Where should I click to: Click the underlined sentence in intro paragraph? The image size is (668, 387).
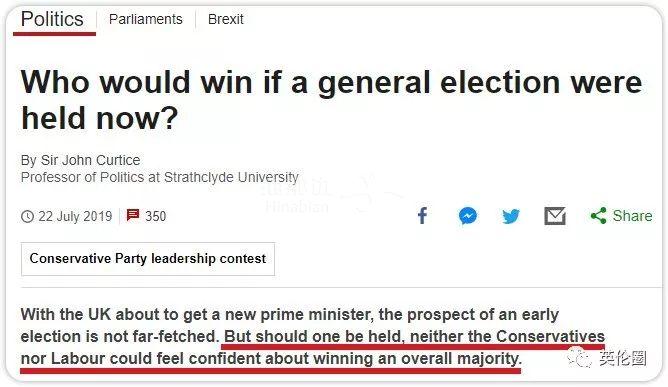pyautogui.click(x=313, y=347)
